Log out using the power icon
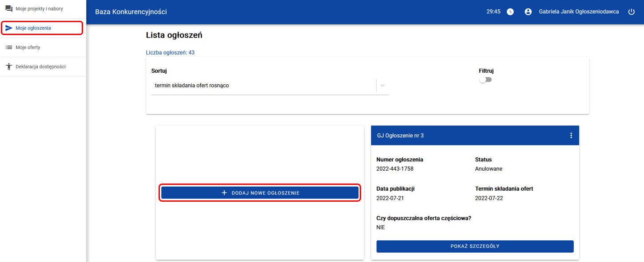The height and width of the screenshot is (262, 644). click(631, 12)
